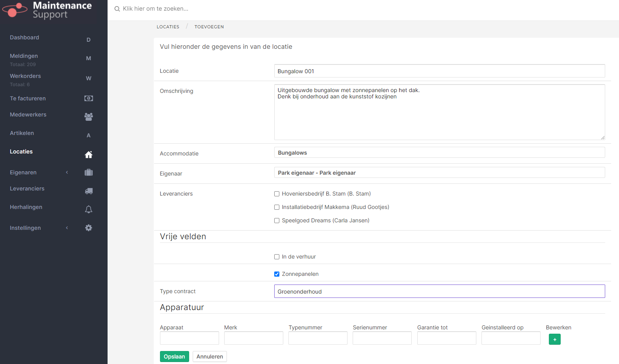The width and height of the screenshot is (619, 364).
Task: Click the Te factureren money icon
Action: [89, 98]
